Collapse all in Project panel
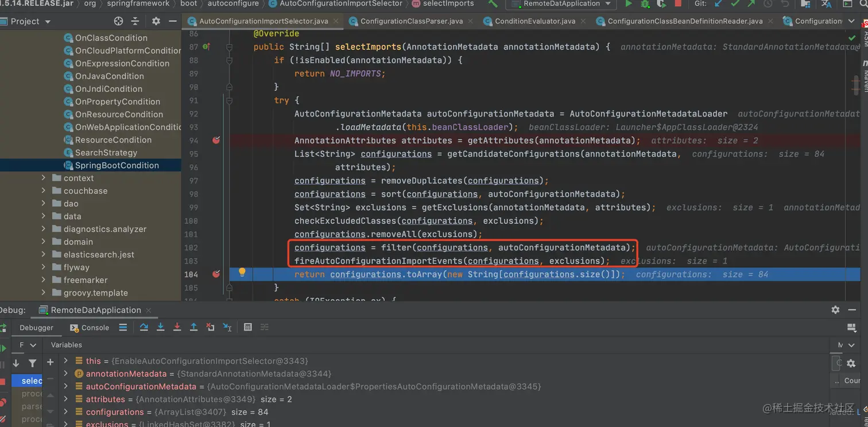The height and width of the screenshot is (427, 868). (135, 21)
